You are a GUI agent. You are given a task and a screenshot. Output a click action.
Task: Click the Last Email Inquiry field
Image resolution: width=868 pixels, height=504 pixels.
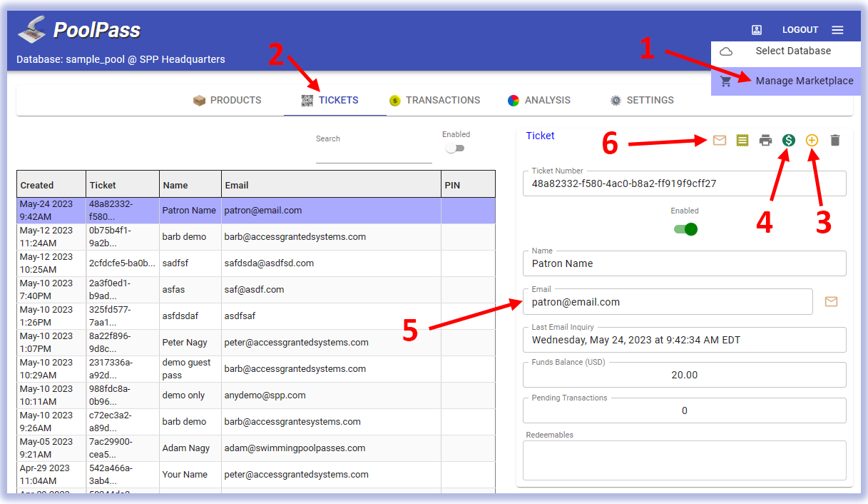[x=685, y=340]
